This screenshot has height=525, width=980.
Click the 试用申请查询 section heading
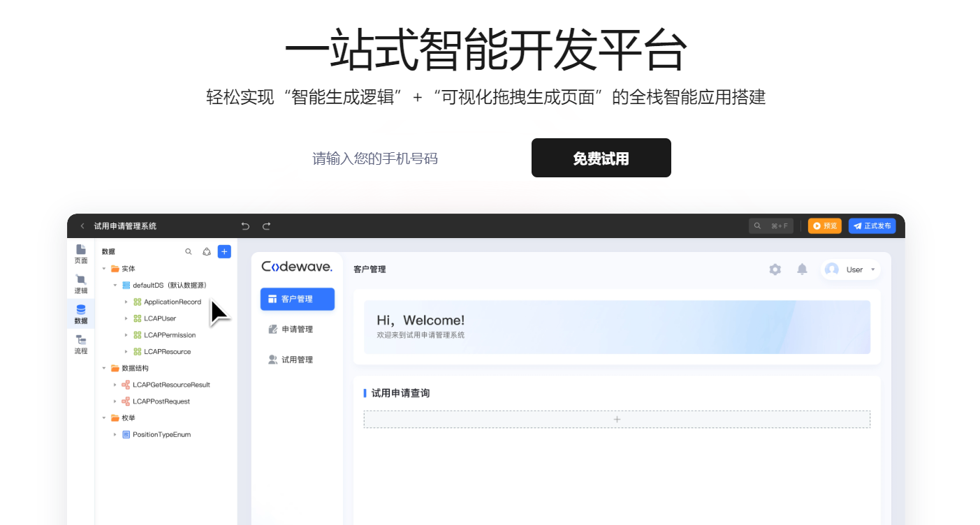pyautogui.click(x=400, y=393)
